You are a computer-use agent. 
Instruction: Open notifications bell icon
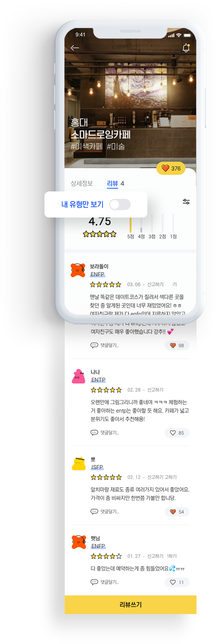pyautogui.click(x=186, y=48)
